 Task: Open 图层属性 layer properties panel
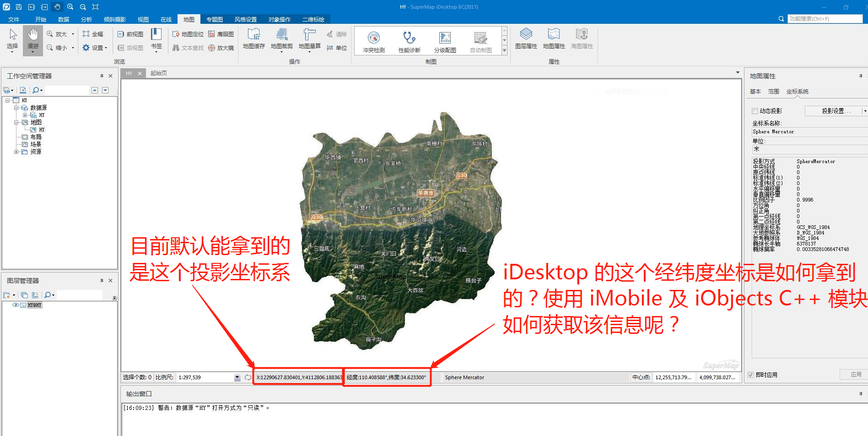[526, 38]
